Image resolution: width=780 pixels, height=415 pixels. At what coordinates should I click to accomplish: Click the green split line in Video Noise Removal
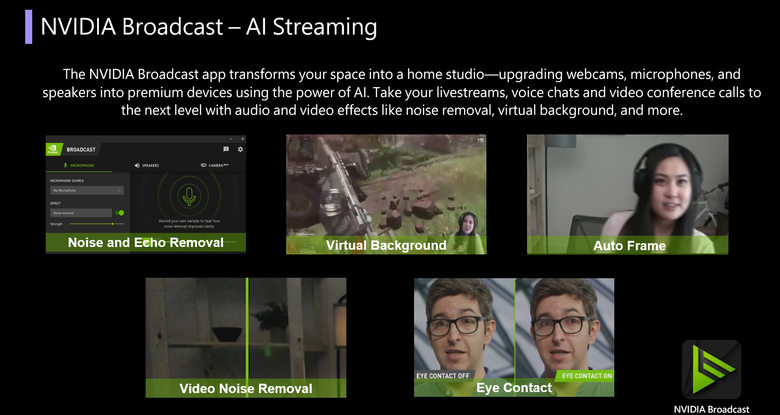[247, 328]
